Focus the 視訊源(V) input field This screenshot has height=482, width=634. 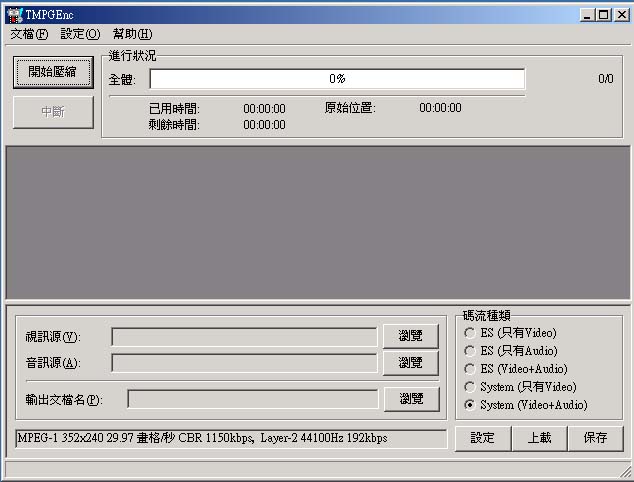click(x=244, y=337)
